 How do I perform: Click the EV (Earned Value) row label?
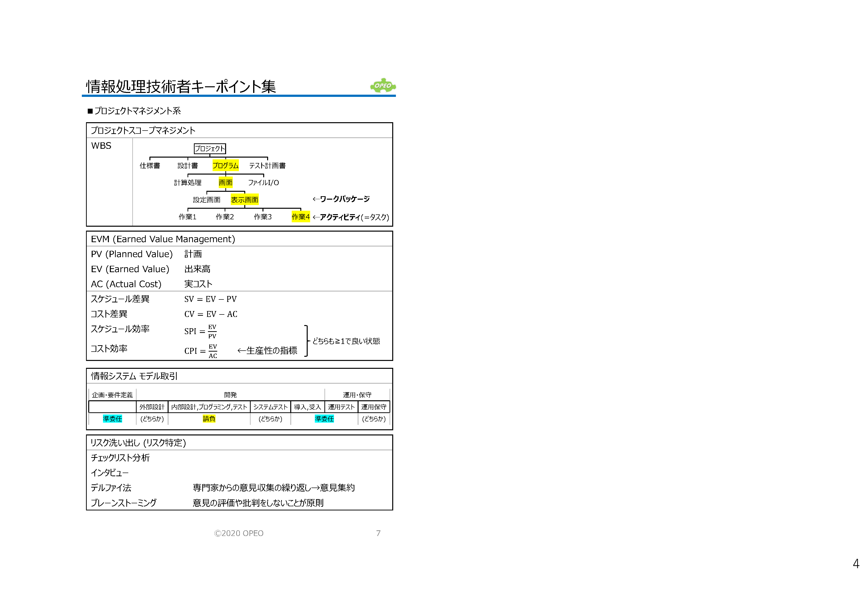(x=130, y=269)
